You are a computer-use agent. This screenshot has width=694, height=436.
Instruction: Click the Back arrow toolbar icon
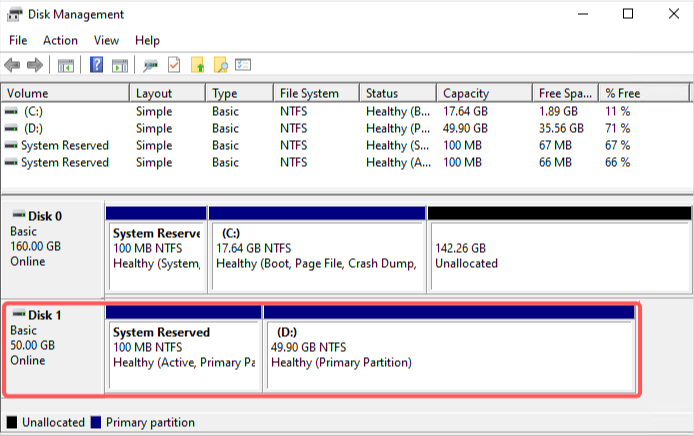[x=12, y=66]
